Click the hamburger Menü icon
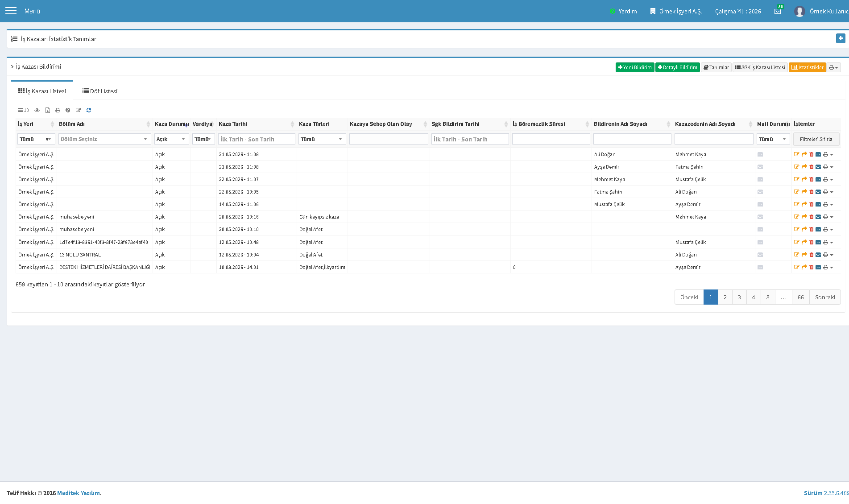849x504 pixels. (x=11, y=11)
